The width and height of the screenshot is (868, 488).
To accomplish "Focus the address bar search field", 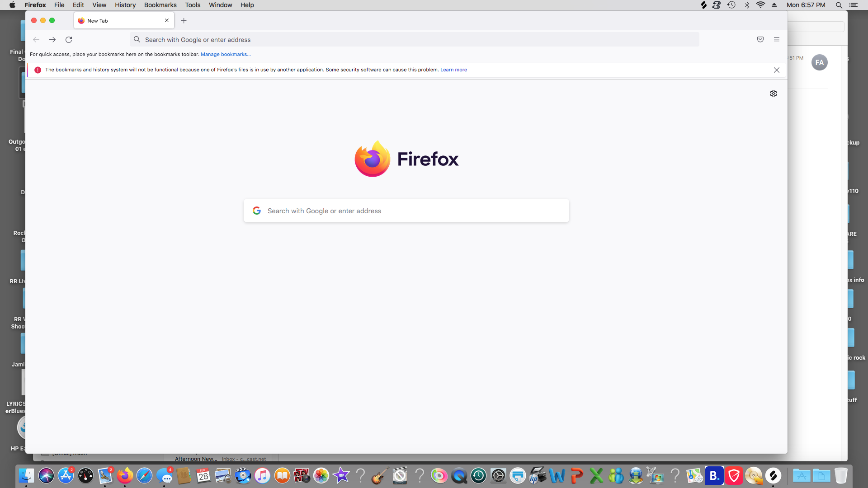I will 414,40.
